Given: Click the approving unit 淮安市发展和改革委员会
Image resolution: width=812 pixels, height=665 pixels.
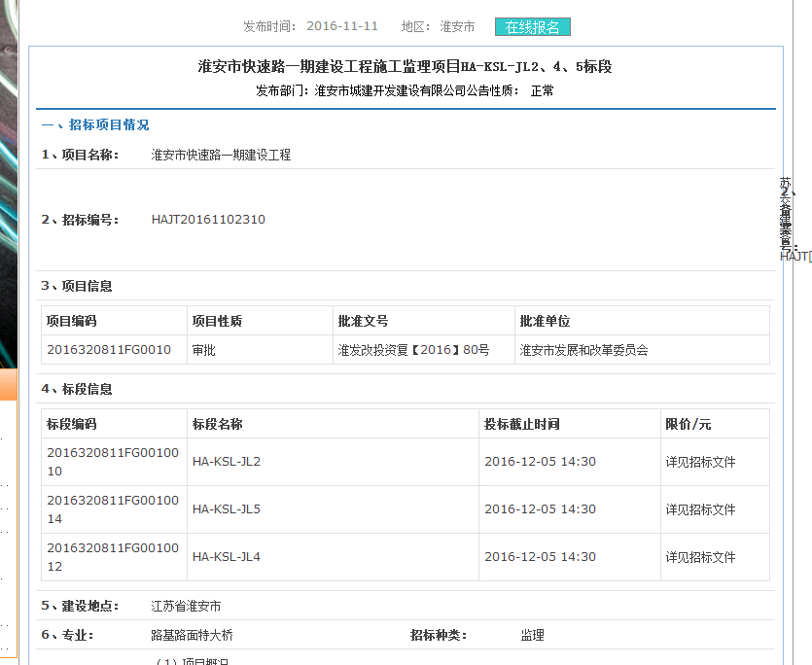Looking at the screenshot, I should coord(583,350).
